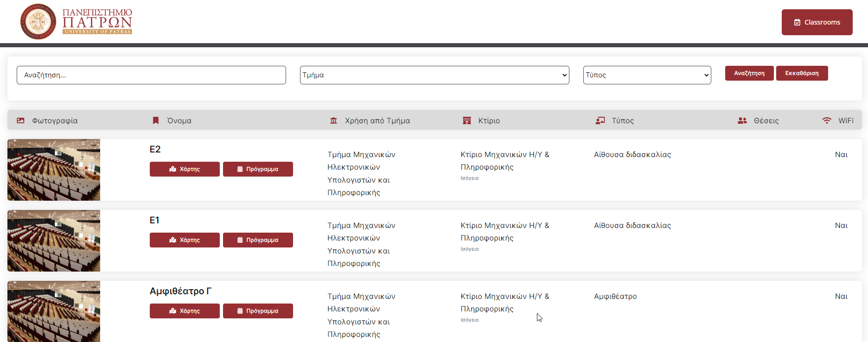
Task: Click the classroom icon beside Τύπος header
Action: coord(600,120)
